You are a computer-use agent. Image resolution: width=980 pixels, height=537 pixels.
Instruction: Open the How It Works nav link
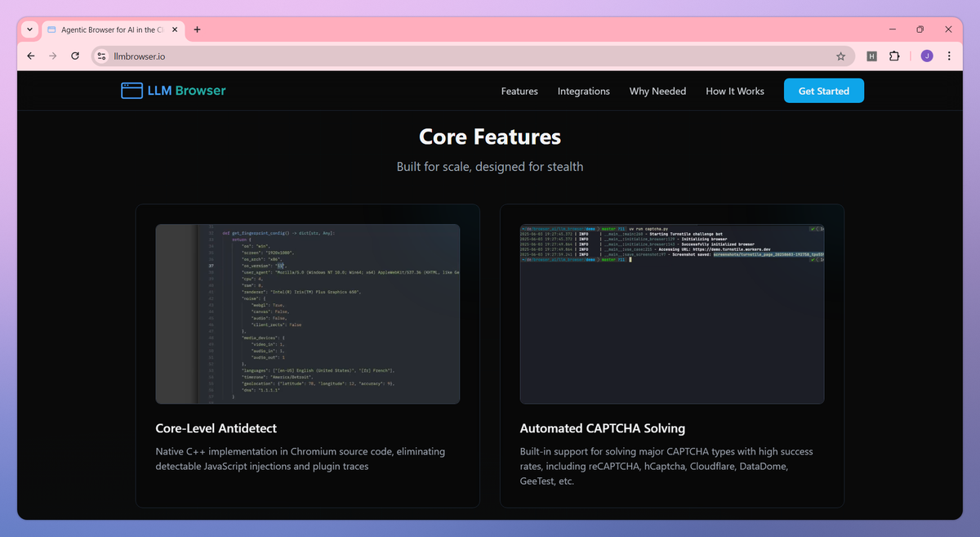735,91
